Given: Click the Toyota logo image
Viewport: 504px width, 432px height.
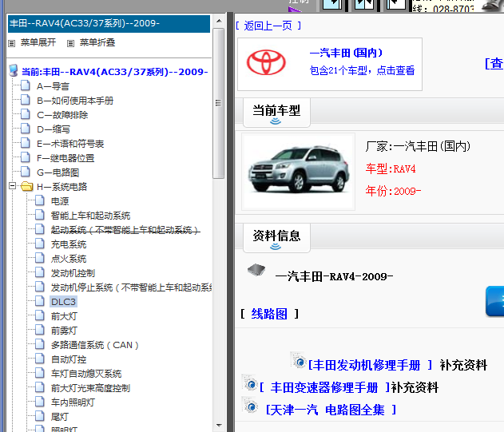Looking at the screenshot, I should pos(266,62).
